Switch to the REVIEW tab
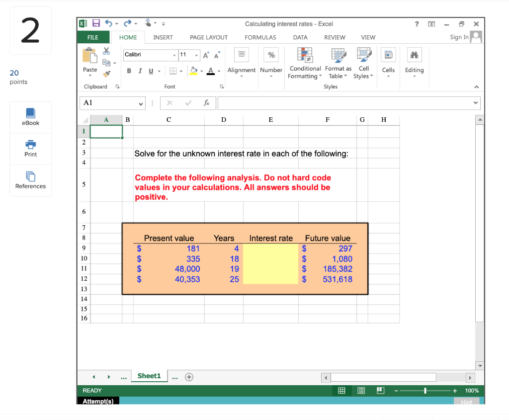 [x=335, y=37]
